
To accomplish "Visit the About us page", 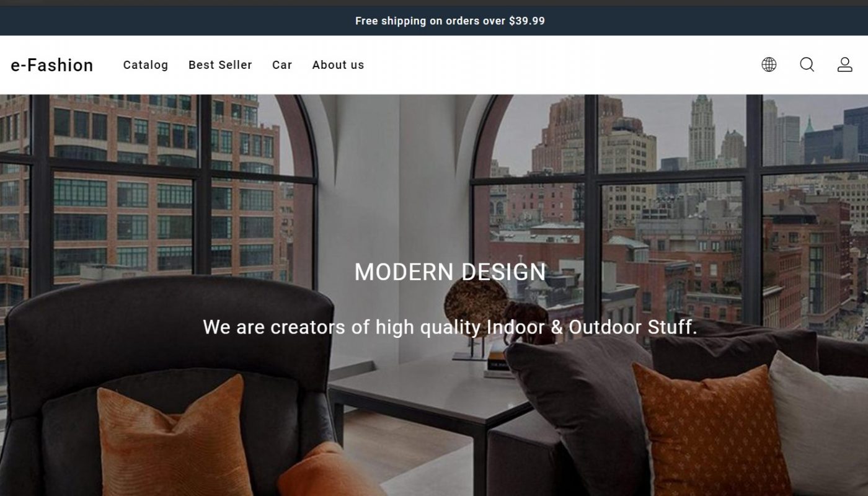I will click(339, 64).
